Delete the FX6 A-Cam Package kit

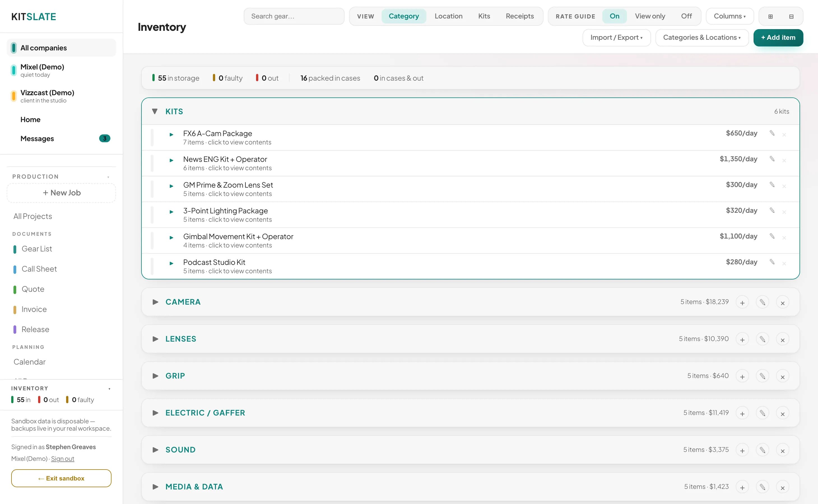pos(784,135)
